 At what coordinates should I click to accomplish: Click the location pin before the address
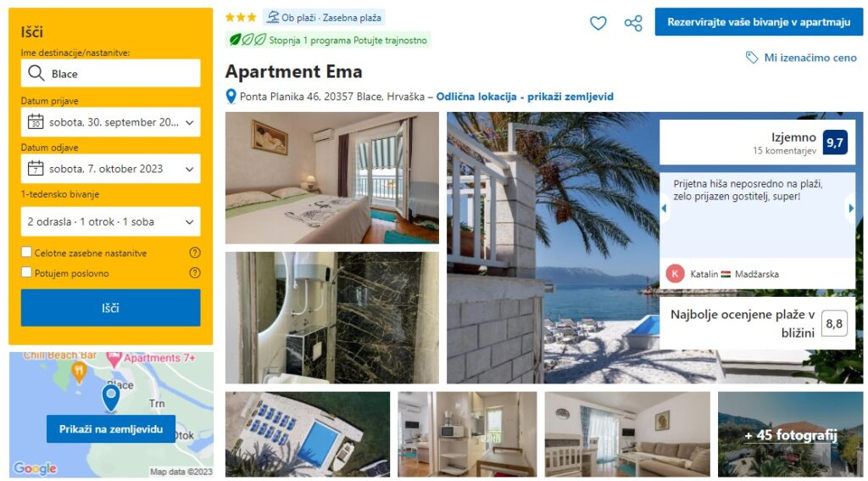(x=231, y=97)
